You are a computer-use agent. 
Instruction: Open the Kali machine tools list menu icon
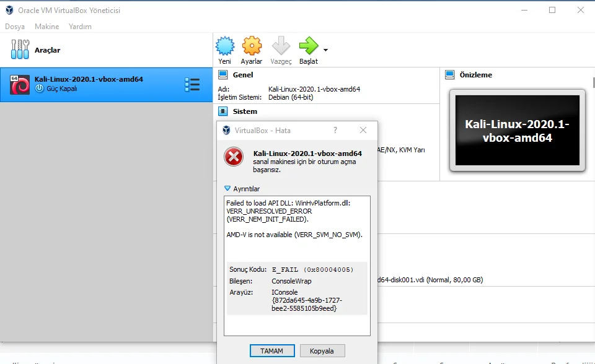point(192,85)
